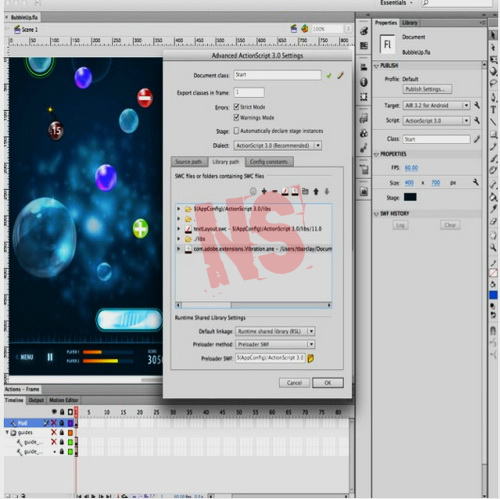This screenshot has width=500, height=499.
Task: Click the FPS value 60.00
Action: 411,168
